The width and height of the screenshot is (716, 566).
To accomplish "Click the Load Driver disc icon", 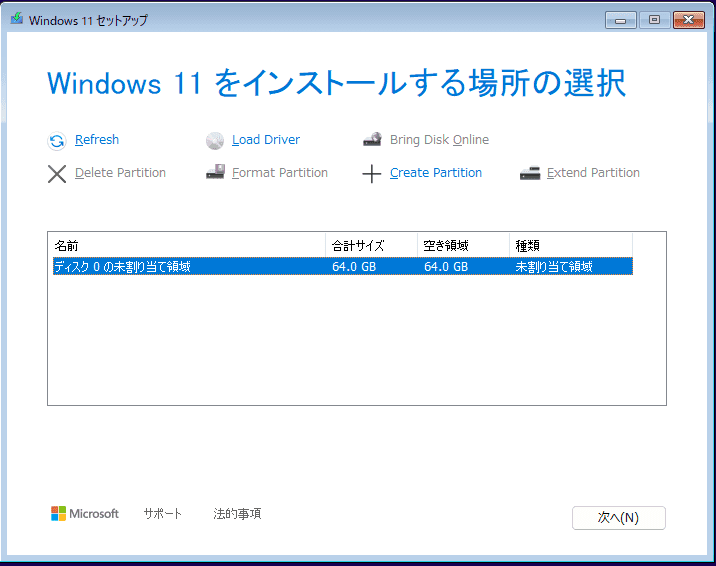I will [215, 141].
